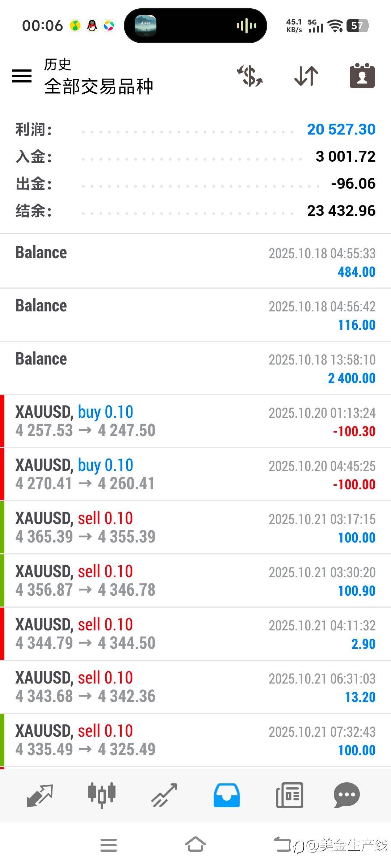The height and width of the screenshot is (868, 391).
Task: Tap the 利润 profit value 20 527.30
Action: pos(341,129)
